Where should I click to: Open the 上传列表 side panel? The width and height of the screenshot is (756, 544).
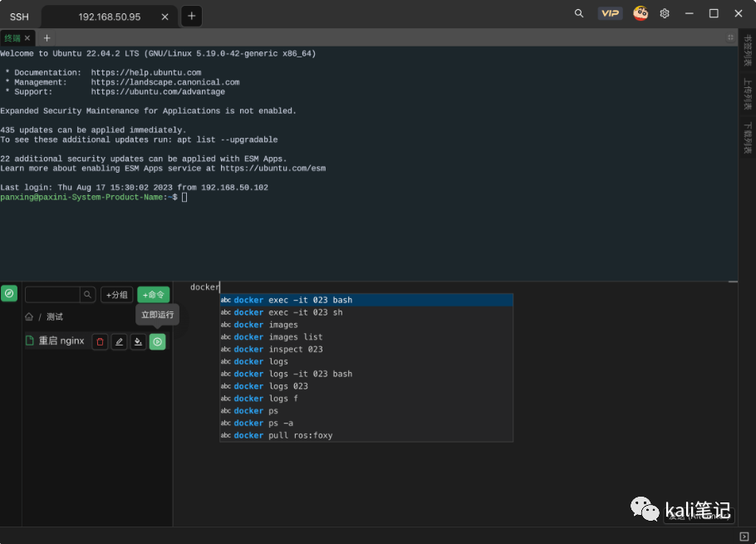click(748, 94)
